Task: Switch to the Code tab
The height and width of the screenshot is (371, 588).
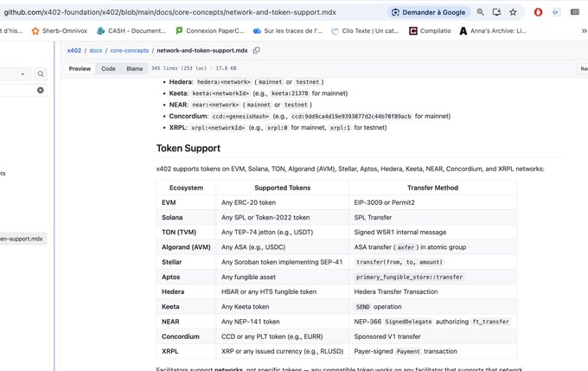Action: [108, 68]
